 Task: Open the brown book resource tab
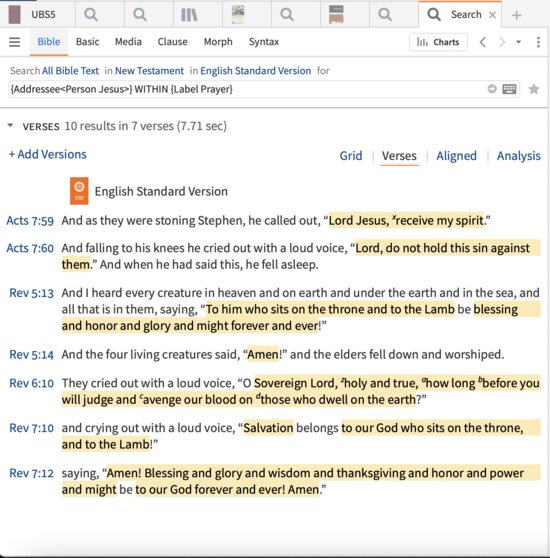336,15
